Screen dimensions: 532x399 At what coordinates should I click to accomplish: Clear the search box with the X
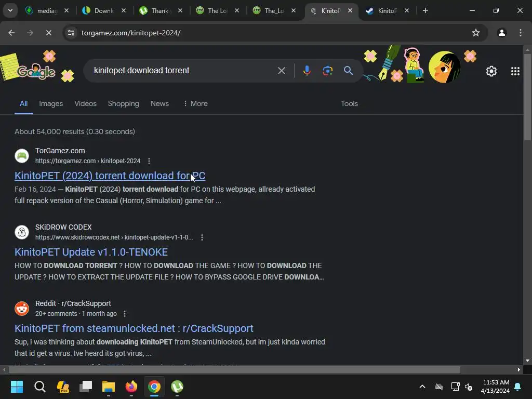tap(282, 71)
